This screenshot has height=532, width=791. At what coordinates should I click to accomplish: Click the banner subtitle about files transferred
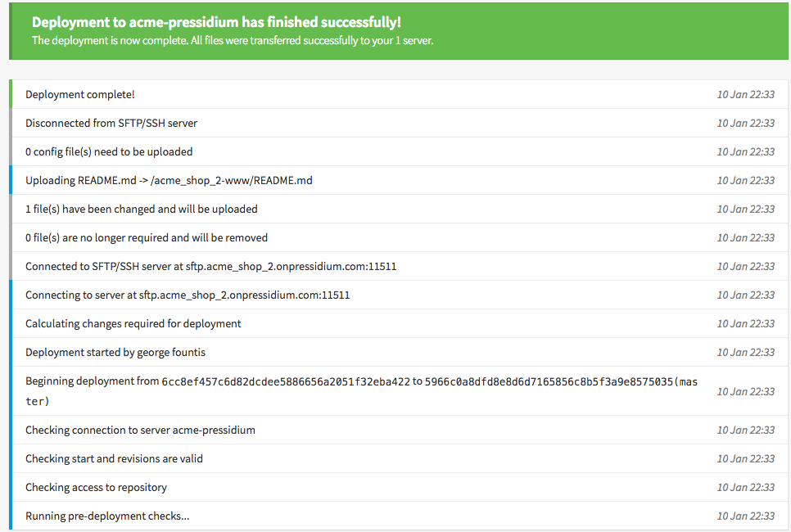pyautogui.click(x=233, y=40)
